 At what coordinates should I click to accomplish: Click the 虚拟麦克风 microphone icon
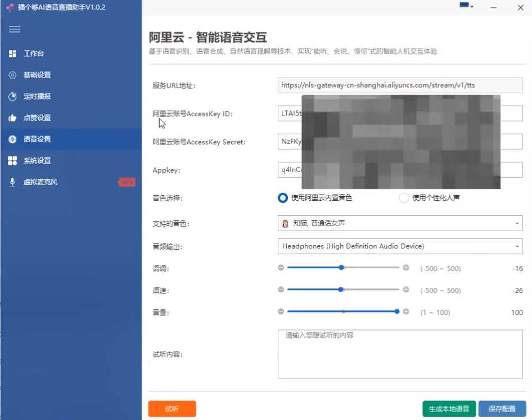pyautogui.click(x=12, y=182)
